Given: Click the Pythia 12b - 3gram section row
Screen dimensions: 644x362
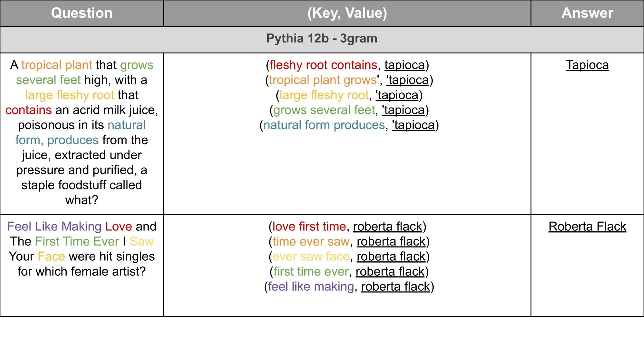Looking at the screenshot, I should [x=322, y=39].
